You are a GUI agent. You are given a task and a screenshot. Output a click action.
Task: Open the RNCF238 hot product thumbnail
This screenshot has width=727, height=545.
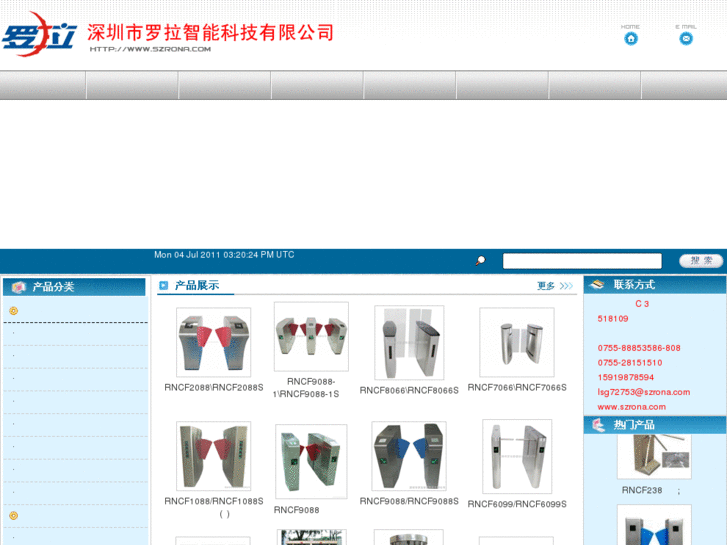coord(654,456)
